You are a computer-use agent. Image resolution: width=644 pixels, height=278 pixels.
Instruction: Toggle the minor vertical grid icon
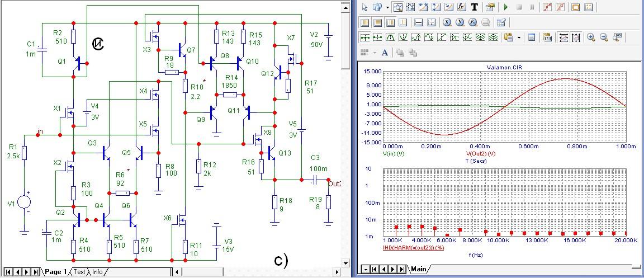[x=390, y=22]
